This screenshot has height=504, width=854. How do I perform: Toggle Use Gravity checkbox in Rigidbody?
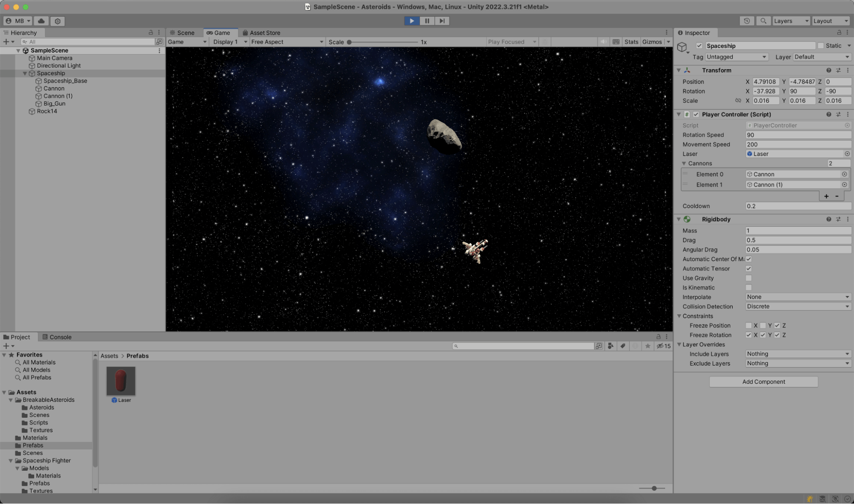tap(748, 278)
